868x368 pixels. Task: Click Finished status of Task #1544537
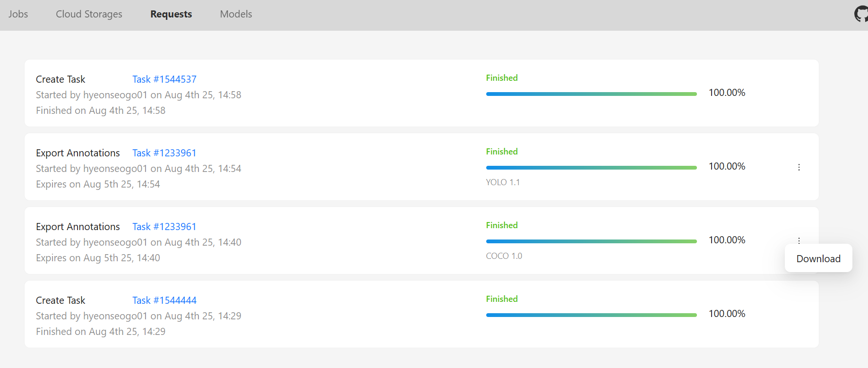click(502, 78)
